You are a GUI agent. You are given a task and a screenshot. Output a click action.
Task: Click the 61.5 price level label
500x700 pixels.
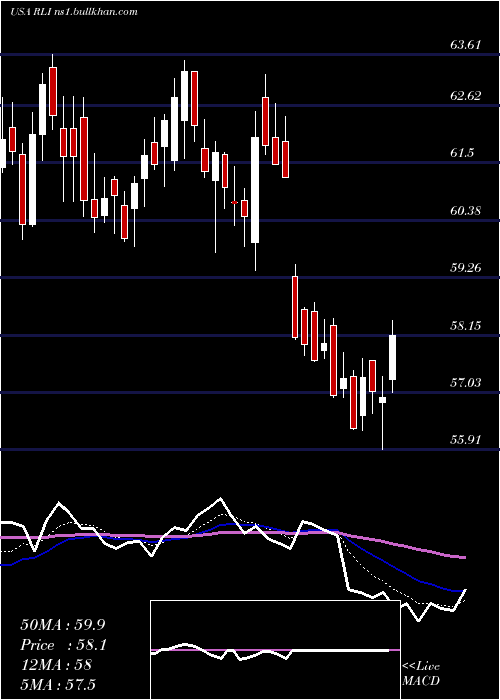pos(462,153)
